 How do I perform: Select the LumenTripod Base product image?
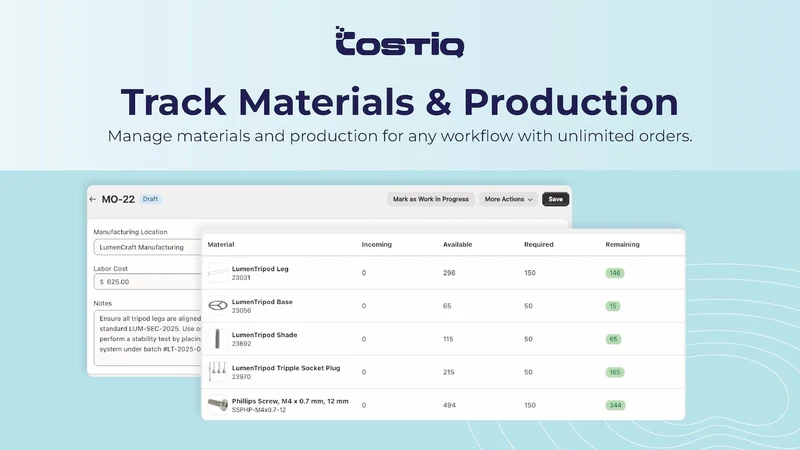point(218,306)
